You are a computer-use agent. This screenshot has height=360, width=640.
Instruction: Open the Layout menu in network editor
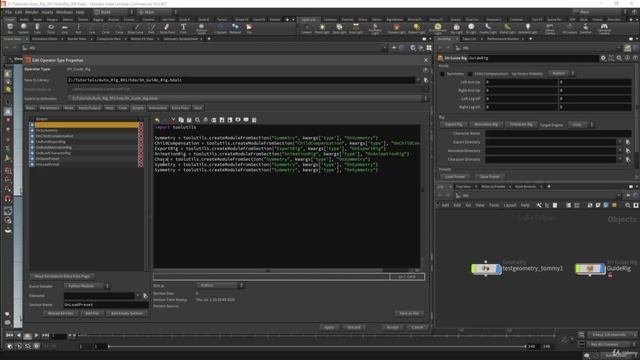tap(510, 205)
